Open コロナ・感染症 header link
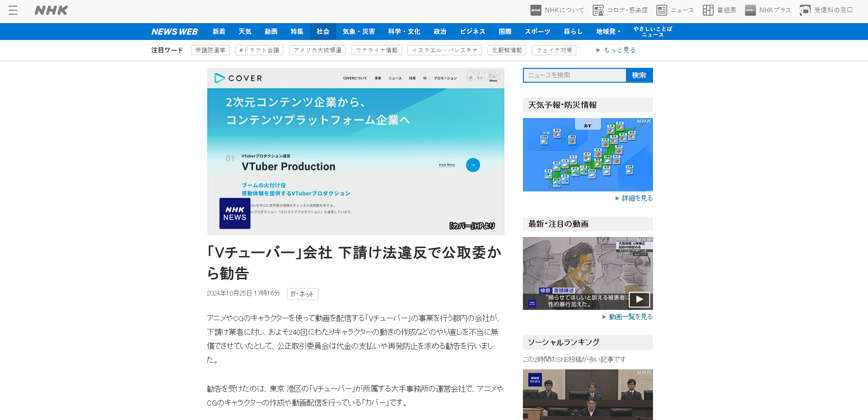The height and width of the screenshot is (420, 868). tap(620, 10)
